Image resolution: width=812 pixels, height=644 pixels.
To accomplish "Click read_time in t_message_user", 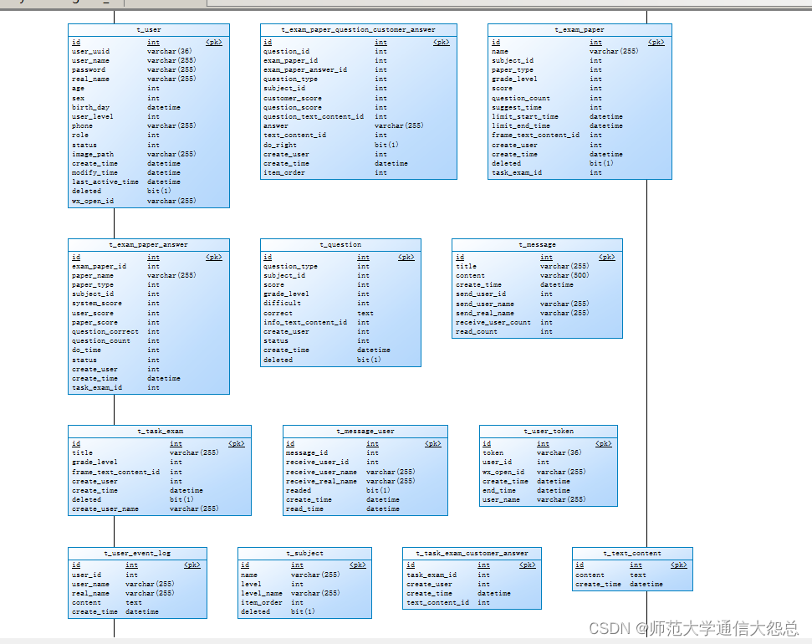I will click(304, 509).
